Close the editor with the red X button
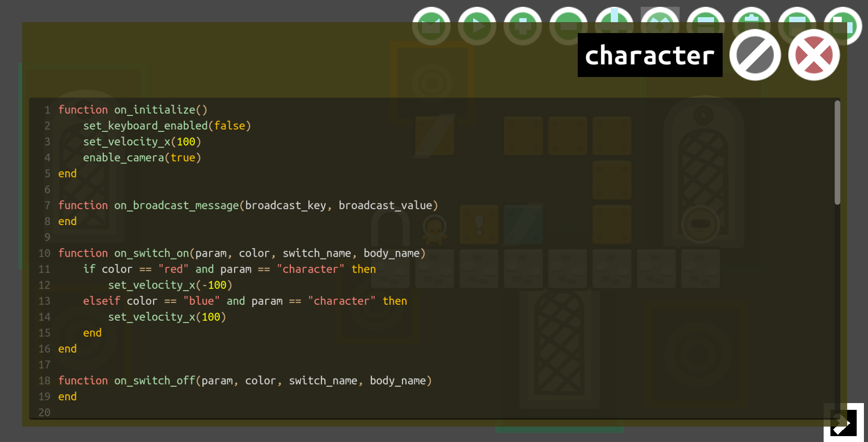Viewport: 868px width, 442px height. [813, 55]
